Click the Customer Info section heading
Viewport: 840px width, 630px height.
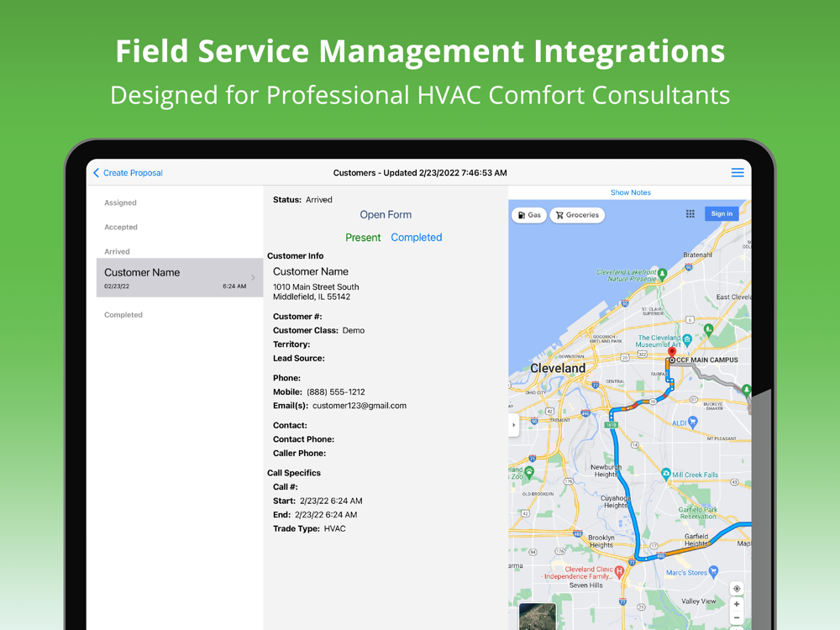coord(295,255)
